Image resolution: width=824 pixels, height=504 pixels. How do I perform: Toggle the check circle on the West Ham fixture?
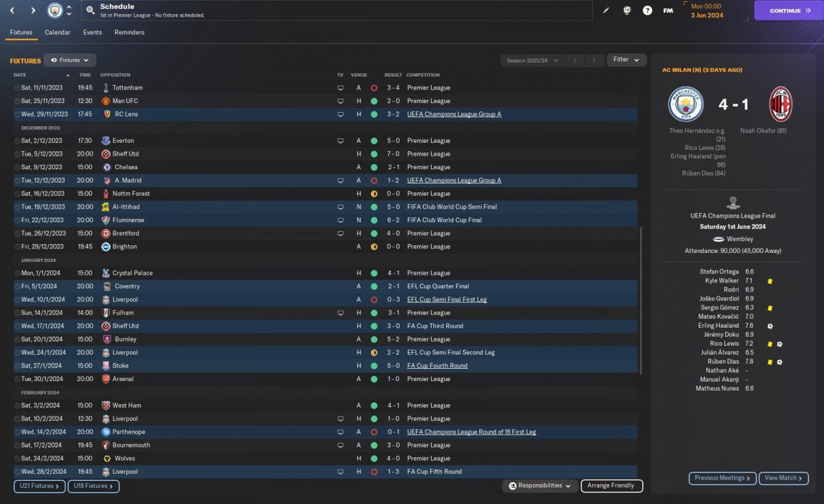pyautogui.click(x=17, y=406)
